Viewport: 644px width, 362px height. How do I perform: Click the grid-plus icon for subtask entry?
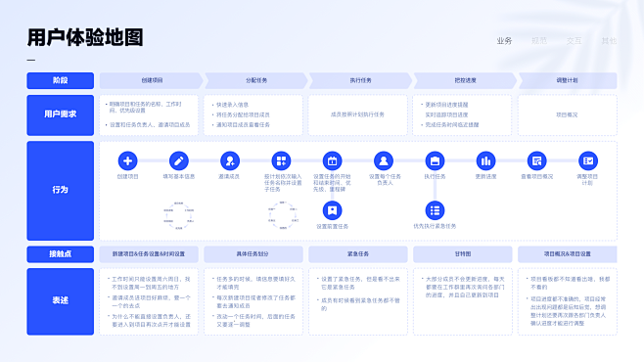(x=281, y=160)
